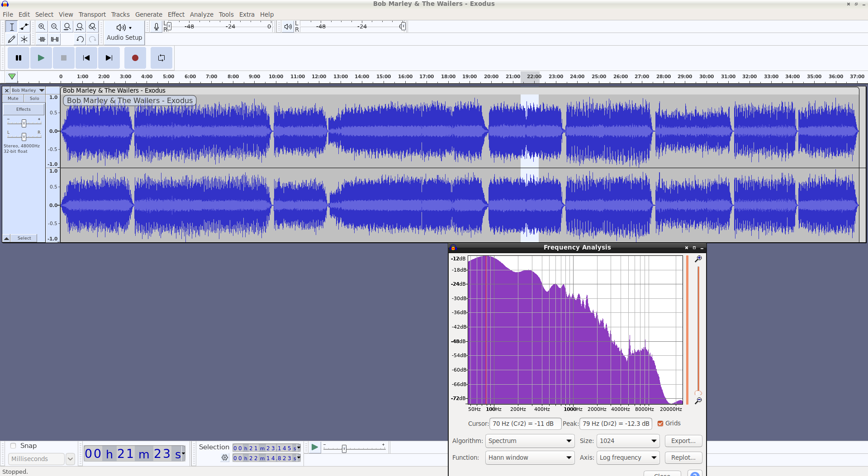The image size is (868, 476).
Task: Open the File menu
Action: point(8,14)
